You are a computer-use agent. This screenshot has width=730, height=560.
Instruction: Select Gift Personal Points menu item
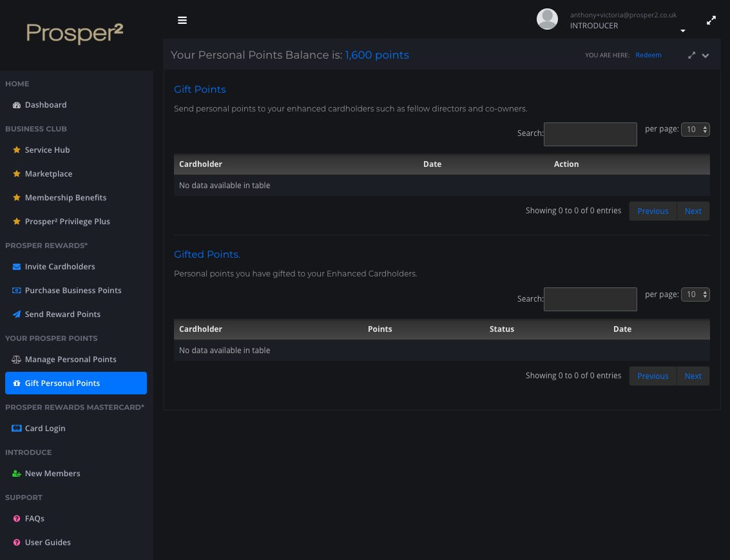(76, 383)
